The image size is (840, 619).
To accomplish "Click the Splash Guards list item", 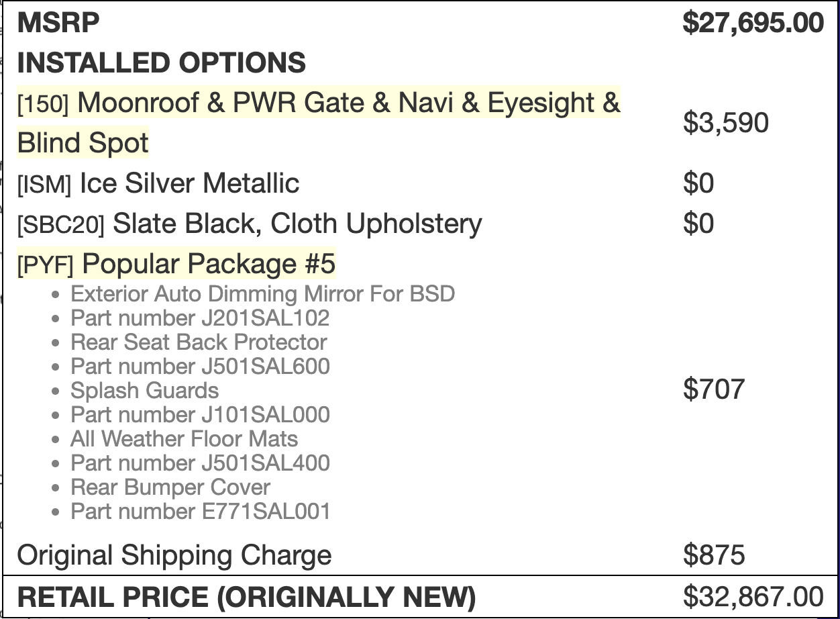I will (144, 391).
